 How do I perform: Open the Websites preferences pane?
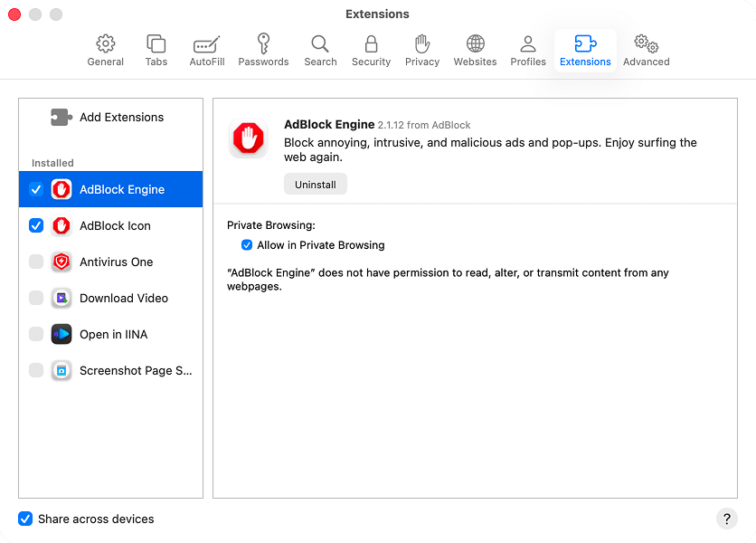pos(475,50)
